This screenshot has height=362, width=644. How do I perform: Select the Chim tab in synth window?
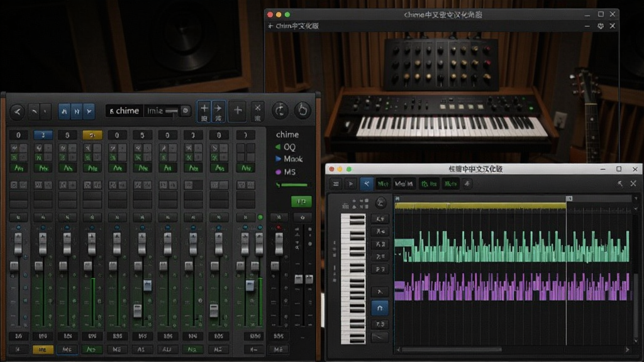coord(297,26)
